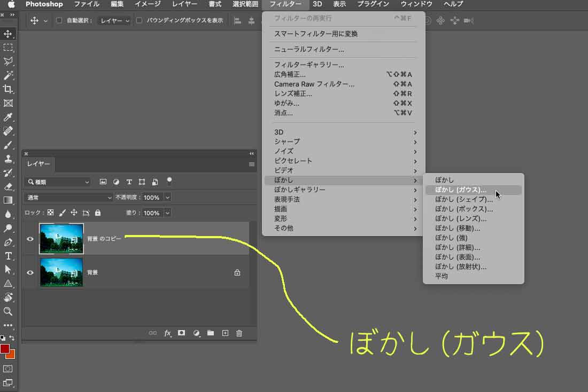Select the Magic Wand tool

point(8,75)
